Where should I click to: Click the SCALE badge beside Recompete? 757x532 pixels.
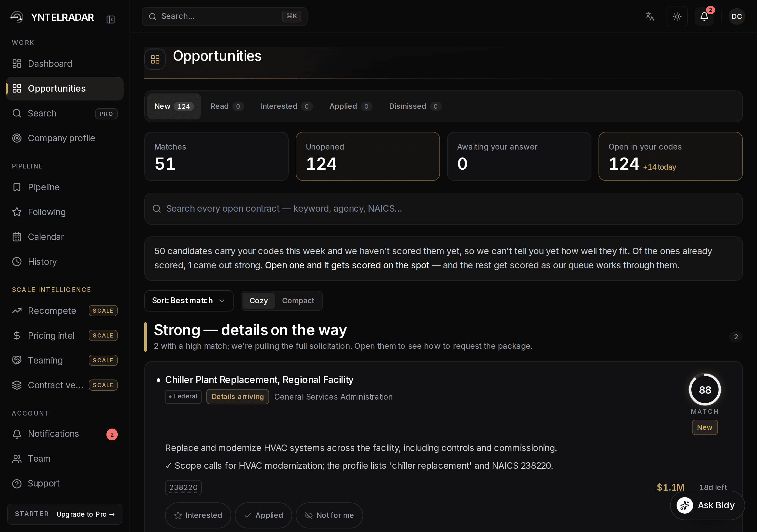pyautogui.click(x=103, y=311)
